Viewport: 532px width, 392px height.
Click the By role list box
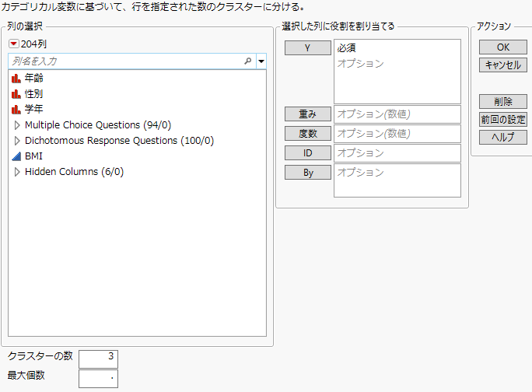pos(397,180)
